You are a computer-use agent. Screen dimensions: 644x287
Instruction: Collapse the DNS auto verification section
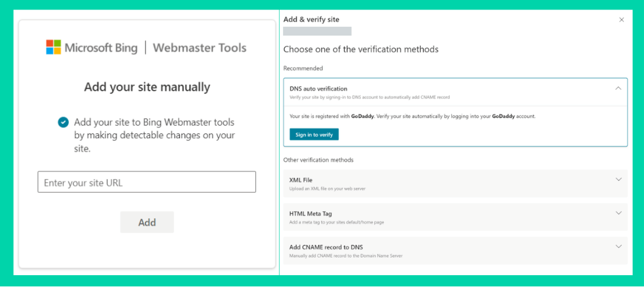618,88
